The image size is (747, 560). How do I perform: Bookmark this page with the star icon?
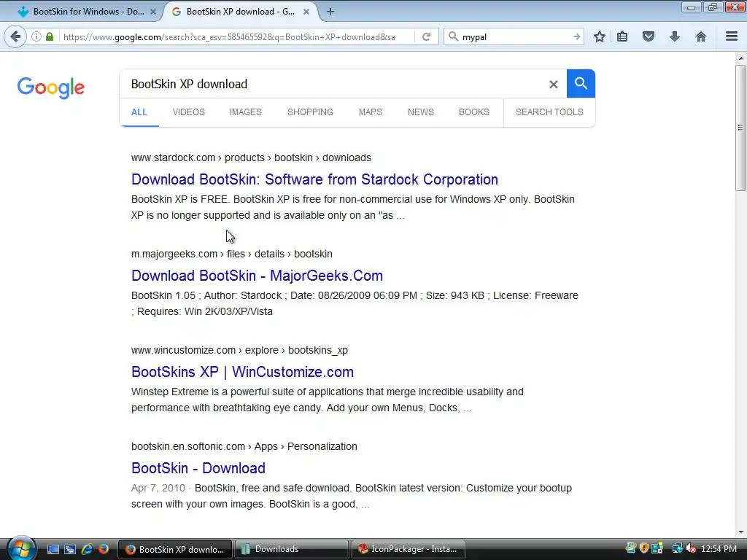[600, 36]
